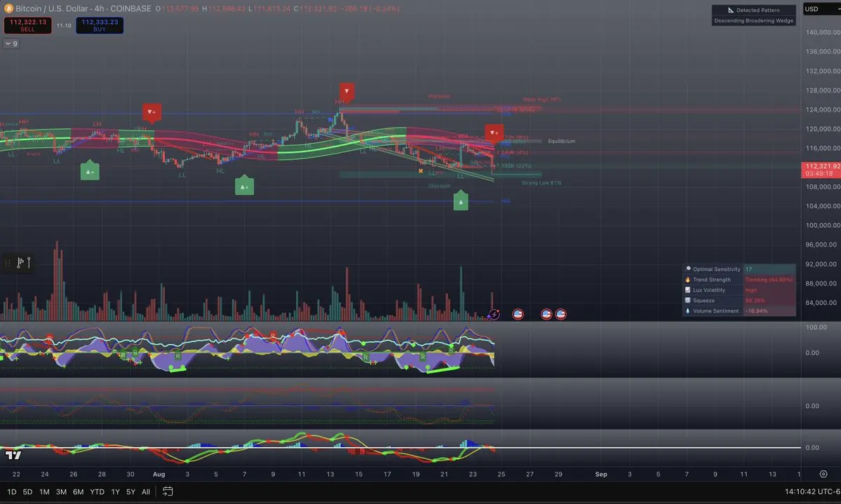Click the change value -266.18 (-0.24%)
This screenshot has width=841, height=504.
[x=370, y=8]
